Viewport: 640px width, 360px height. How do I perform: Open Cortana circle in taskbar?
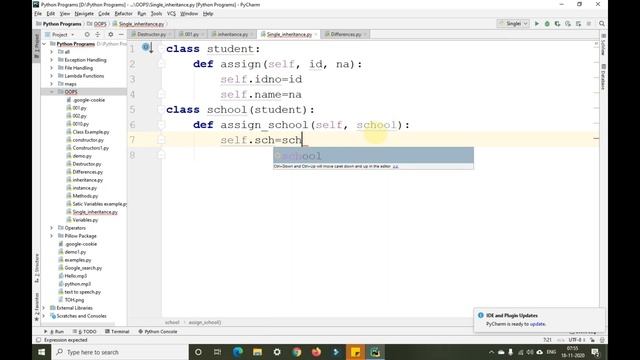(198, 352)
